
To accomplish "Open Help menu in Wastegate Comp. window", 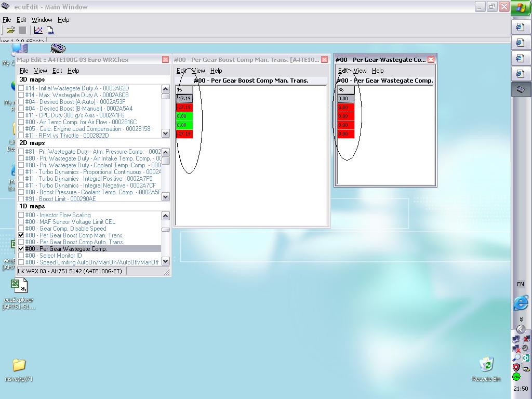I will click(378, 71).
